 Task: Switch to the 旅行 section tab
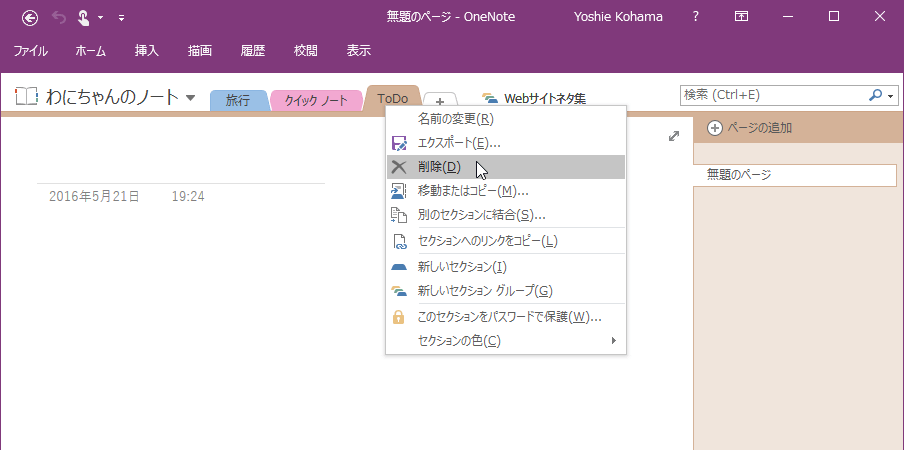[x=238, y=100]
